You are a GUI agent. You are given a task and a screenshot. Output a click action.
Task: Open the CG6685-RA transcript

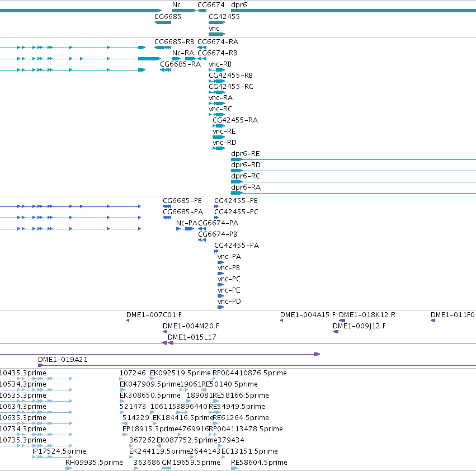180,64
